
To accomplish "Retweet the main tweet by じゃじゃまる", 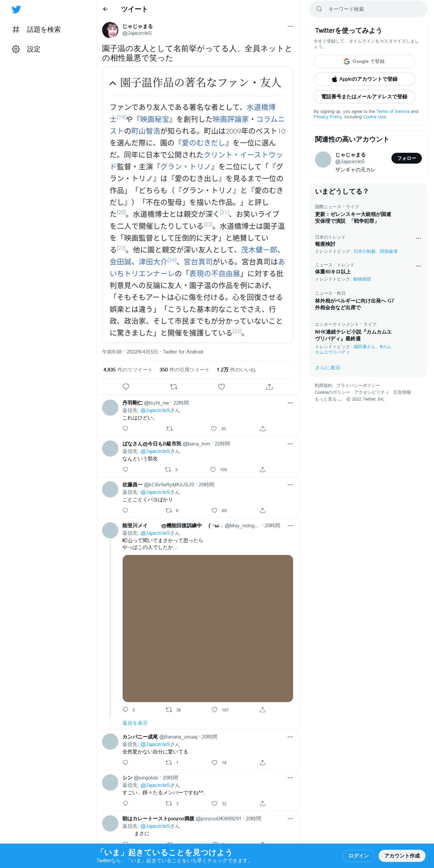I will click(x=174, y=387).
